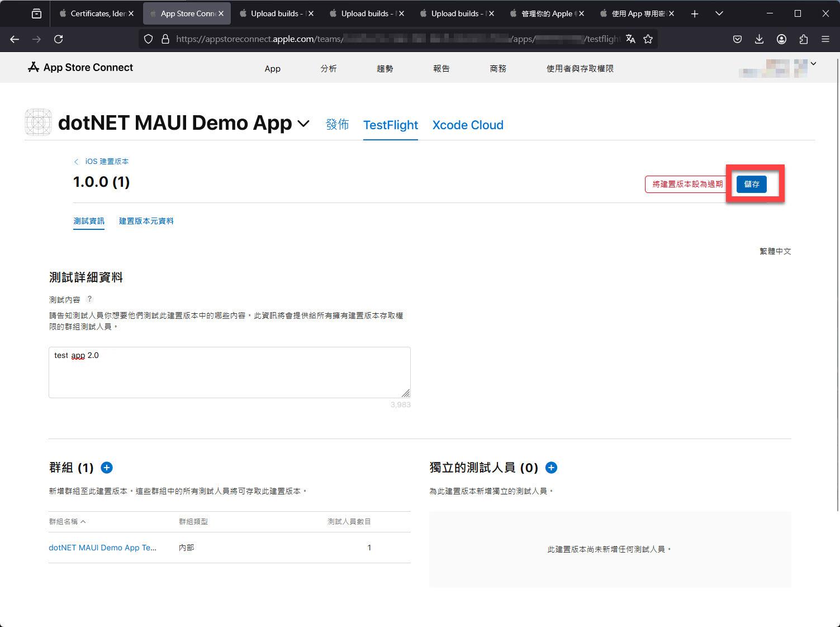The image size is (840, 627).
Task: Click the 儲存 save button
Action: [x=751, y=184]
